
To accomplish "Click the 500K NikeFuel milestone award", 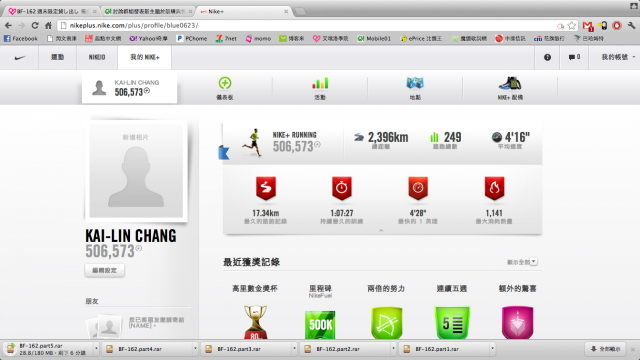I will pos(320,324).
